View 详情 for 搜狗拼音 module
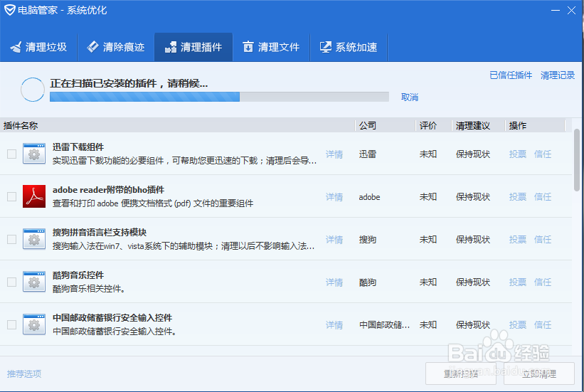 (x=334, y=240)
